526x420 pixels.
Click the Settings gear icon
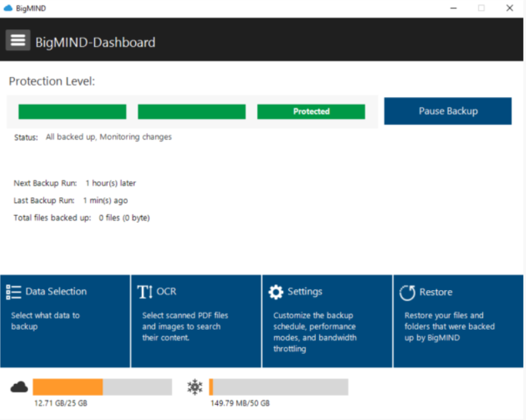276,292
